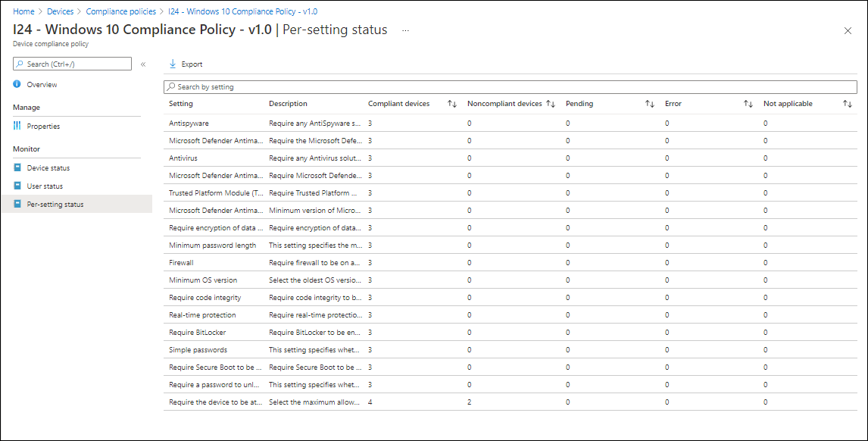This screenshot has height=441, width=868.
Task: Click the magnifier in Search by setting
Action: [x=172, y=87]
